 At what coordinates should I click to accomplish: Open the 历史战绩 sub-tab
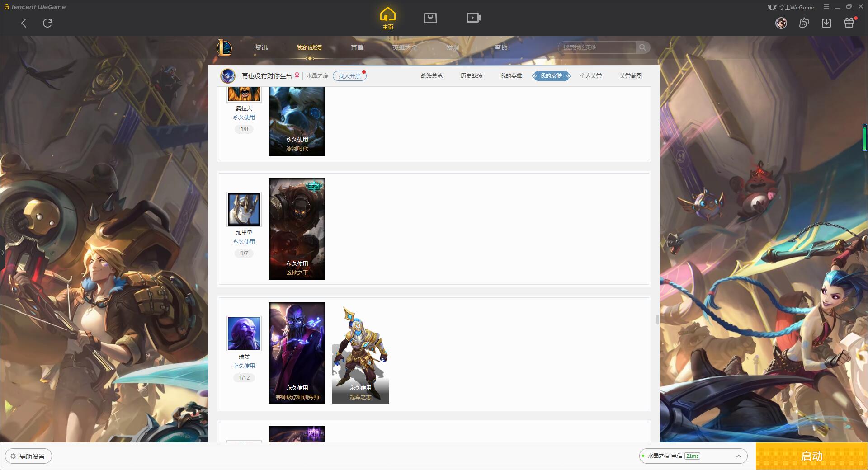[472, 76]
